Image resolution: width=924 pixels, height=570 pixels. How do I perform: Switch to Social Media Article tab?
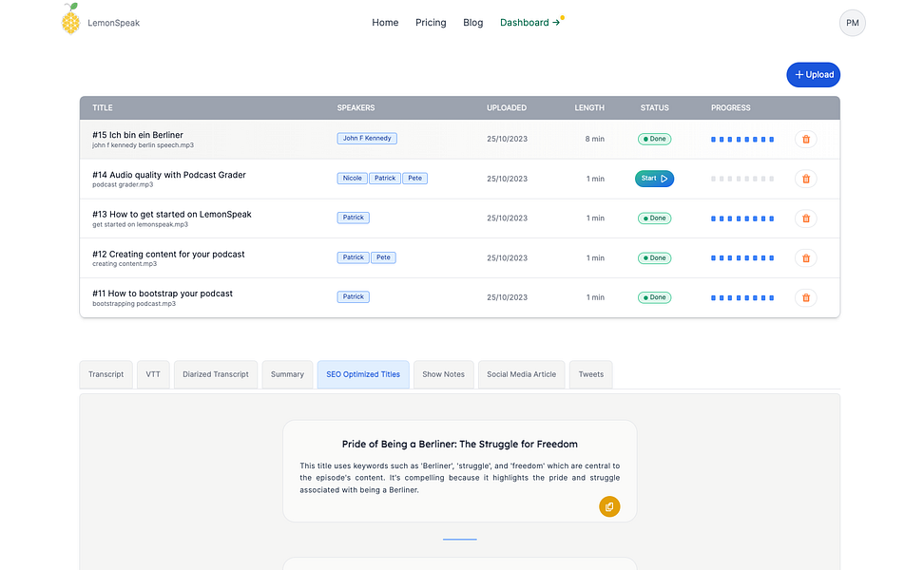[x=521, y=374]
